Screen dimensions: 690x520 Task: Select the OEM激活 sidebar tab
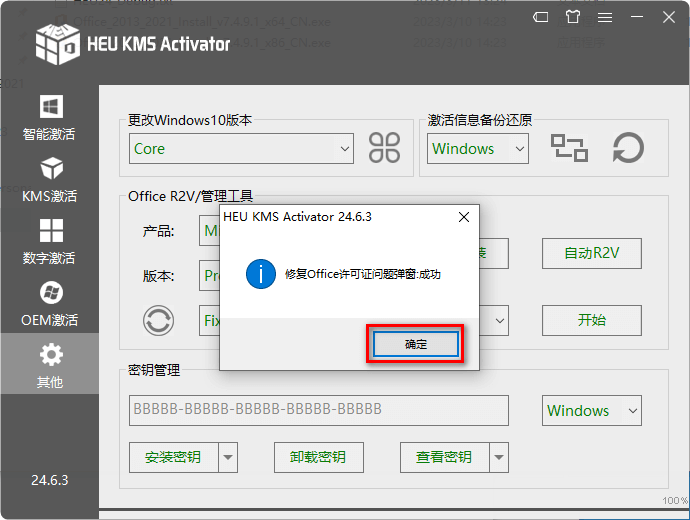pyautogui.click(x=49, y=304)
